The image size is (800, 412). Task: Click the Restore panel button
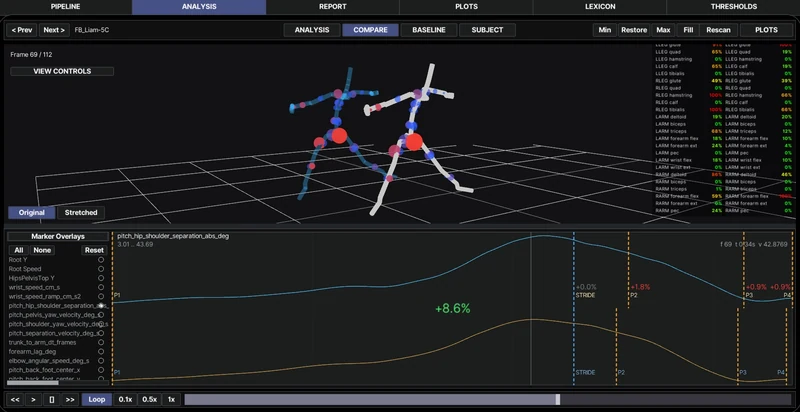click(634, 30)
